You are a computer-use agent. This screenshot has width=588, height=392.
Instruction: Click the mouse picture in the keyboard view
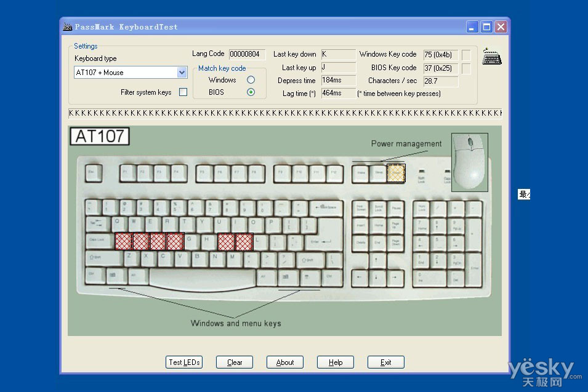coord(470,162)
